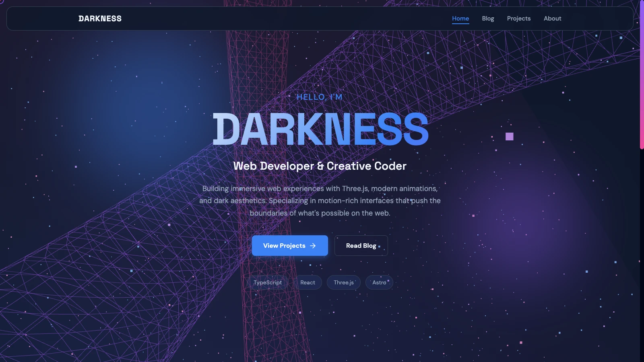Click the gradient scrollbar thumb

pyautogui.click(x=642, y=75)
